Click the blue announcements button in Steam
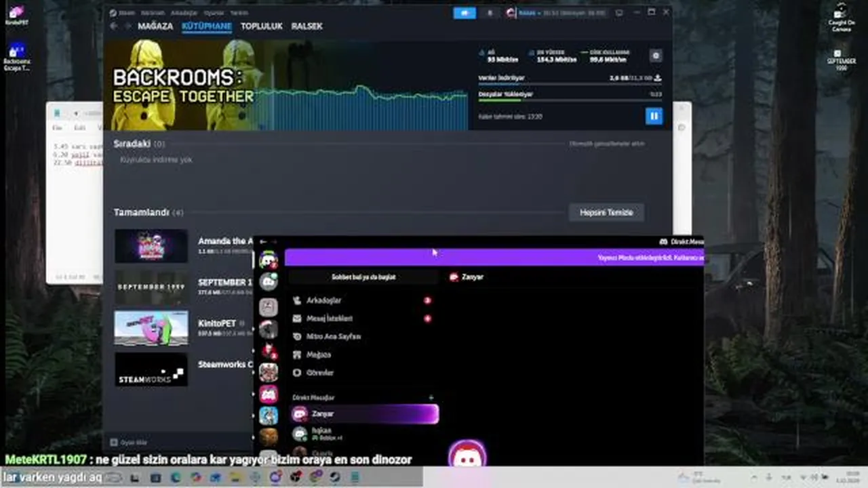Screen dimensions: 868x488 pos(465,13)
